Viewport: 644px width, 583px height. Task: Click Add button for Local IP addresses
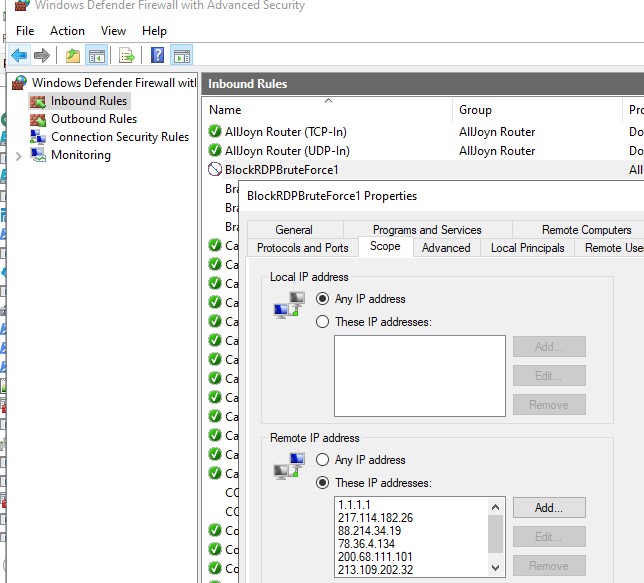coord(549,347)
